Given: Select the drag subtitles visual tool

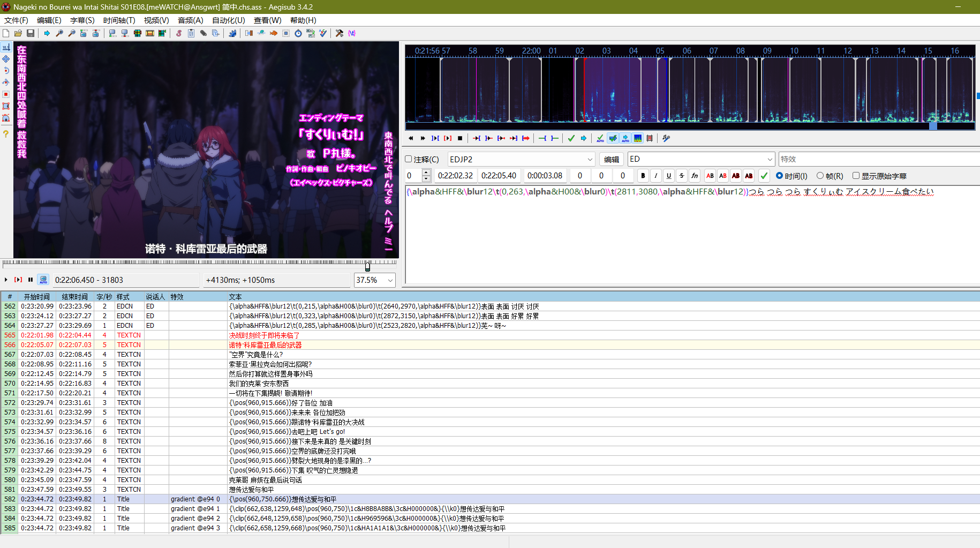Looking at the screenshot, I should pyautogui.click(x=6, y=59).
